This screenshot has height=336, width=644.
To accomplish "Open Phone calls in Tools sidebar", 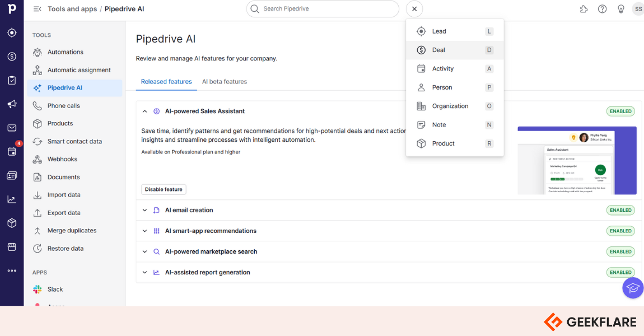I will pyautogui.click(x=74, y=106).
